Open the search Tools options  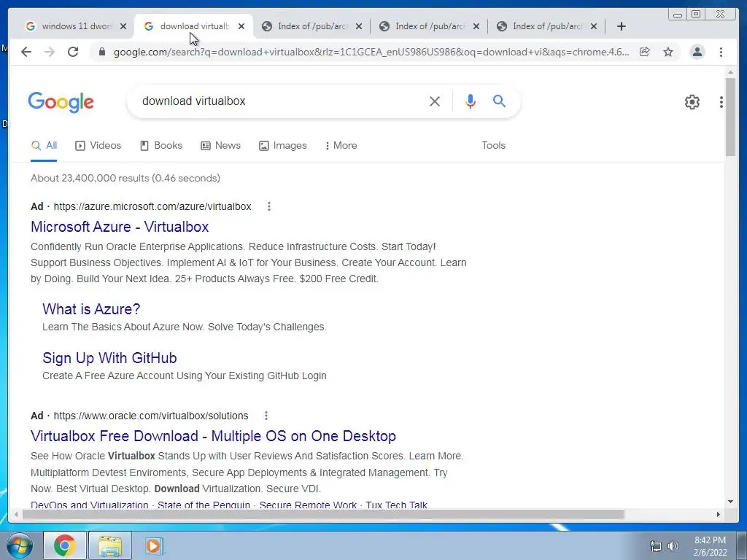tap(494, 146)
